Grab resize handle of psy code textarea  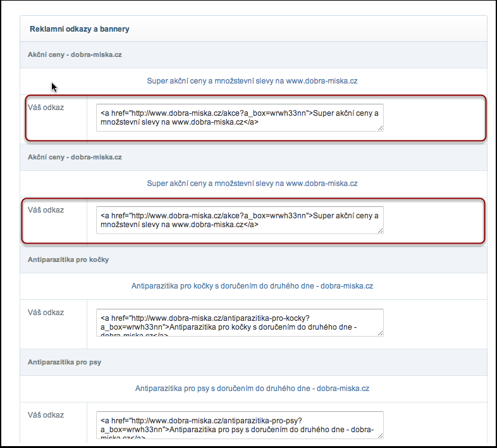(381, 435)
